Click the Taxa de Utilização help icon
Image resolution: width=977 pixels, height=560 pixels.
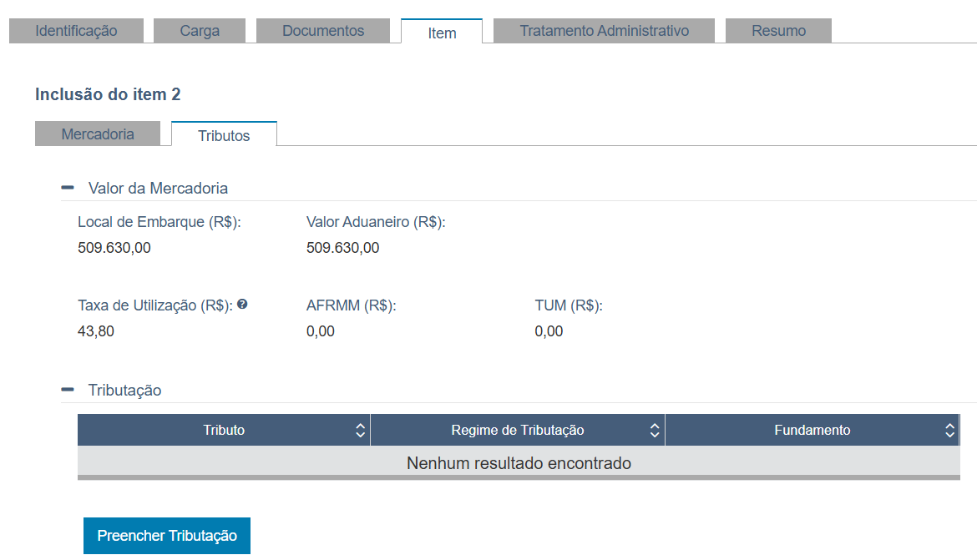[242, 304]
